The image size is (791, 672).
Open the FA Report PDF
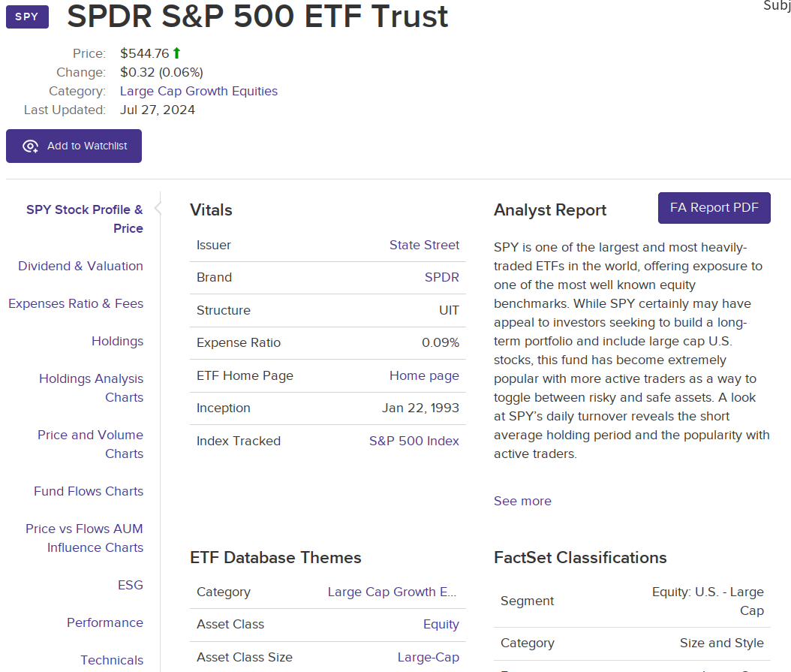tap(714, 207)
